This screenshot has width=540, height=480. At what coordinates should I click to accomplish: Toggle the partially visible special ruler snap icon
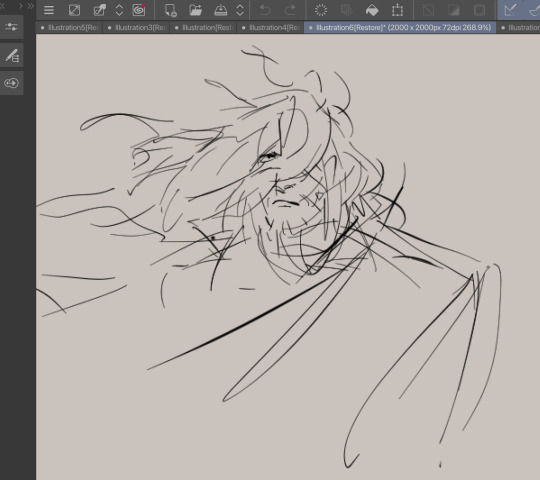[x=534, y=10]
